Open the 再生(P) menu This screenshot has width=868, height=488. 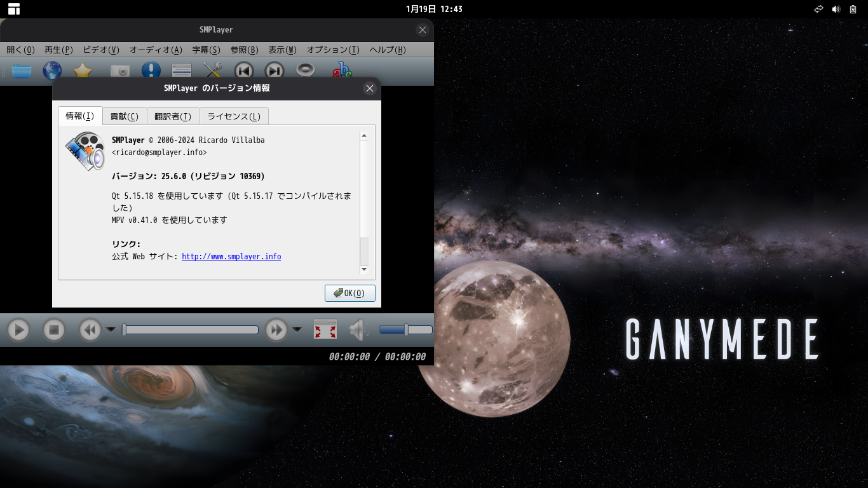pyautogui.click(x=58, y=50)
